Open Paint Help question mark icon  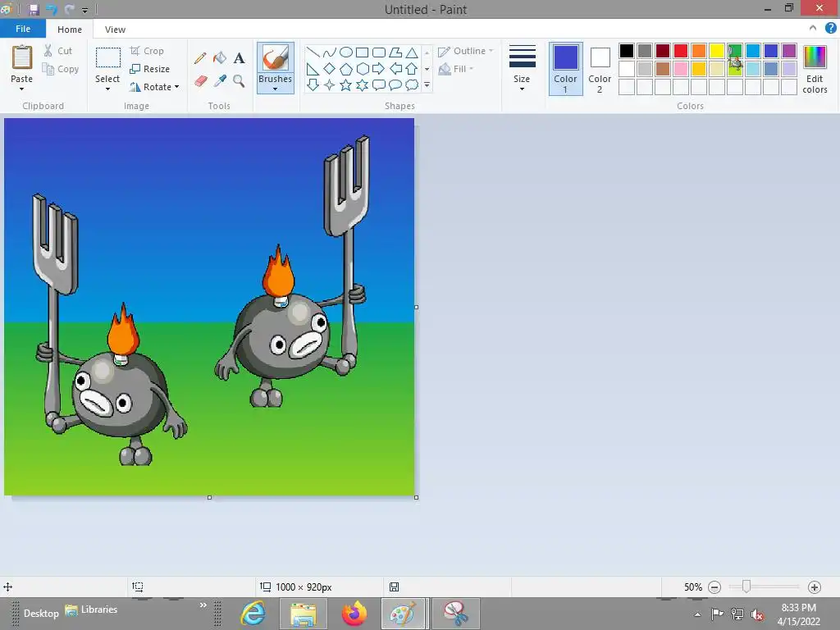[830, 29]
